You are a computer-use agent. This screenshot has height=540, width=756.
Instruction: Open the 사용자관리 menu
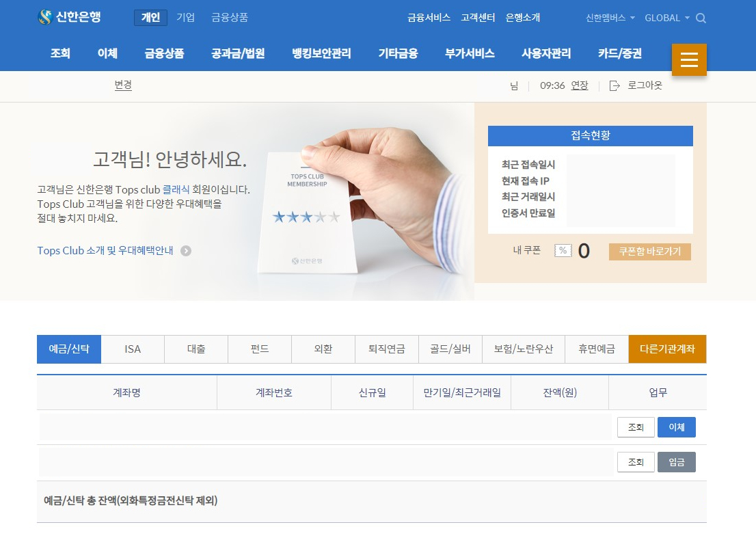pyautogui.click(x=546, y=53)
